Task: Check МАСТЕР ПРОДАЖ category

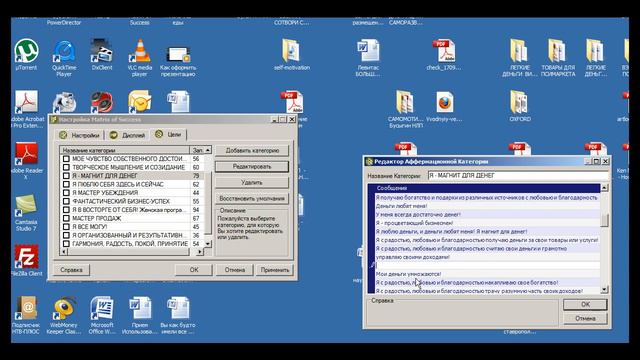Action: click(66, 218)
